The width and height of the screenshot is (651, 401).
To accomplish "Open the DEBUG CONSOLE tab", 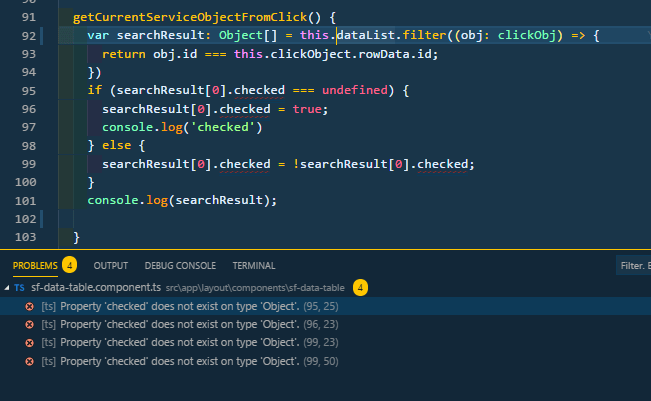I will point(180,265).
